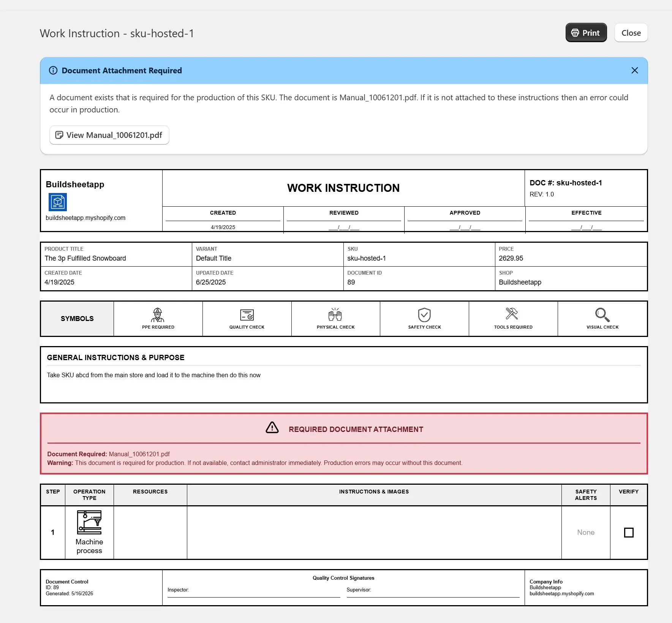672x623 pixels.
Task: Dismiss the Document Attachment Required banner
Action: click(x=634, y=71)
